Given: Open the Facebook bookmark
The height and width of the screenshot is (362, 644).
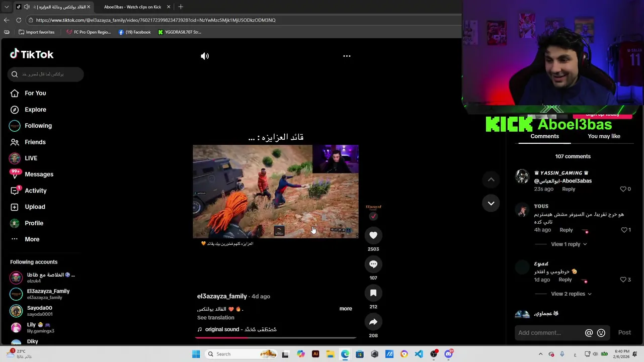Looking at the screenshot, I should 134,32.
